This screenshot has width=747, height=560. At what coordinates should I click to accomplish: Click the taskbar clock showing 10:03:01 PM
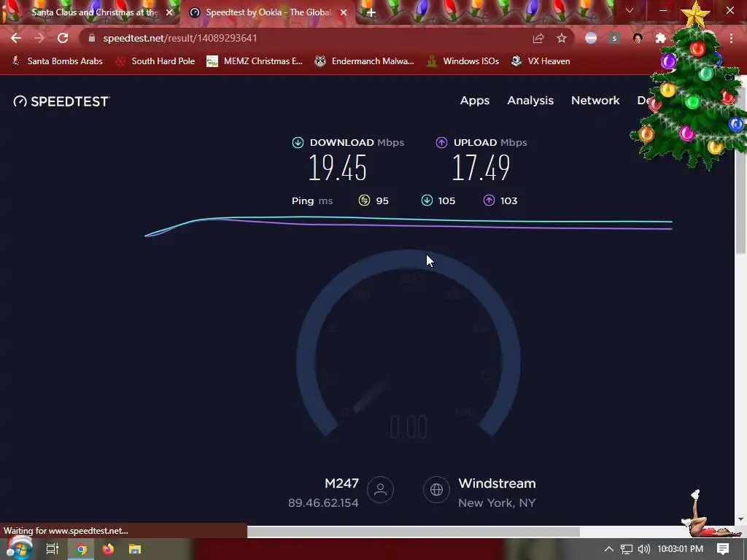[x=681, y=549]
